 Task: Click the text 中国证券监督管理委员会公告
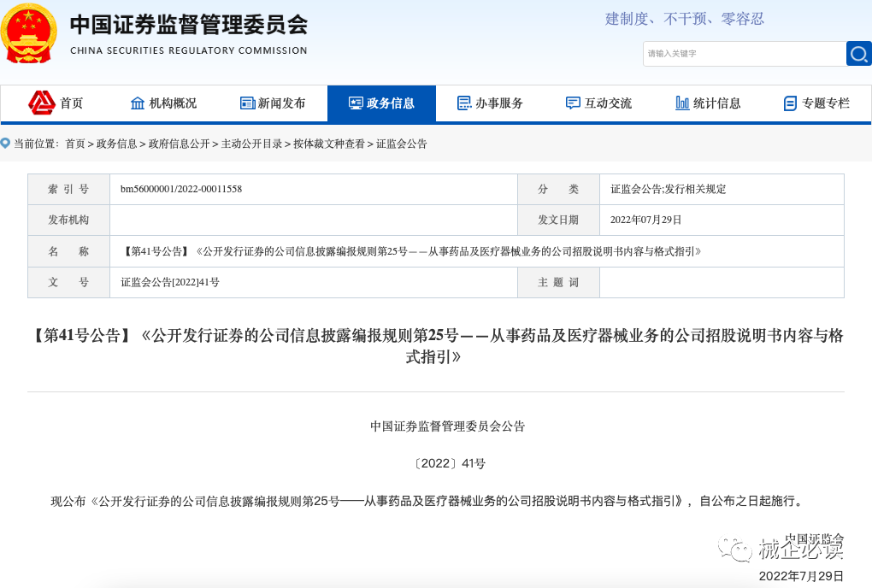(448, 426)
